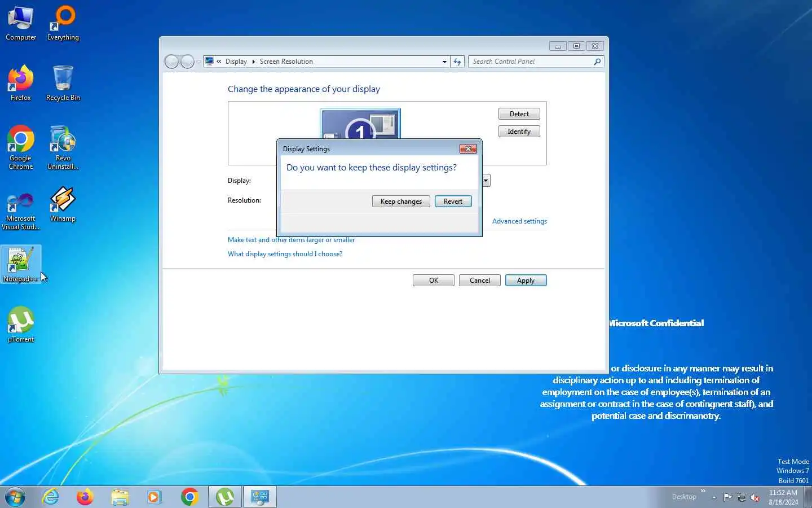Click the Screen Resolution breadcrumb
This screenshot has width=812, height=508.
(286, 62)
